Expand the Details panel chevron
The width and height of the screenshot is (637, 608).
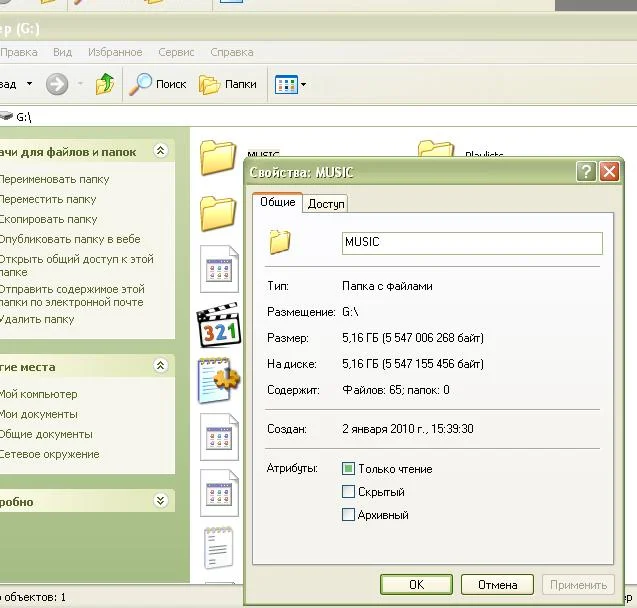[x=160, y=501]
